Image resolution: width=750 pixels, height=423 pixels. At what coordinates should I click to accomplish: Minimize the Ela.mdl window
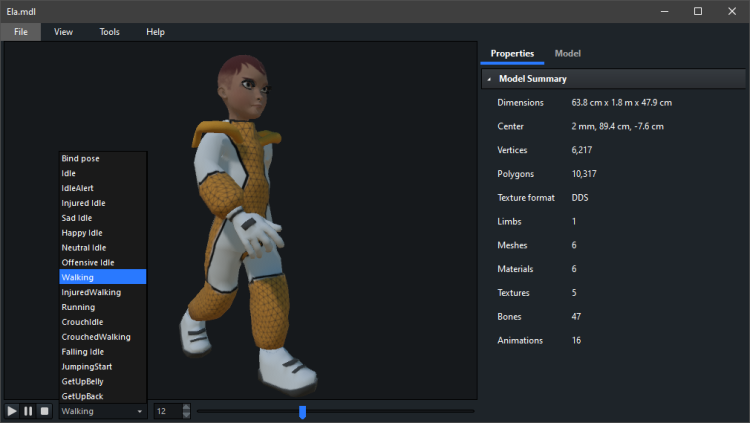tap(664, 11)
